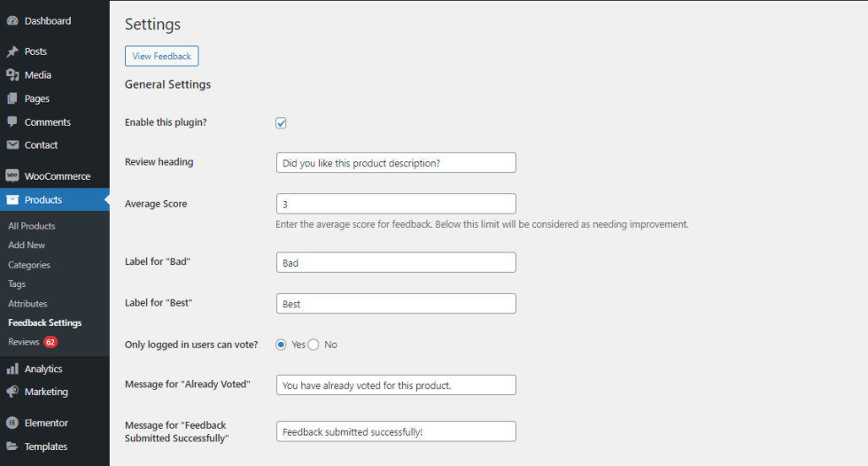
Task: Click the View Feedback button
Action: point(161,56)
